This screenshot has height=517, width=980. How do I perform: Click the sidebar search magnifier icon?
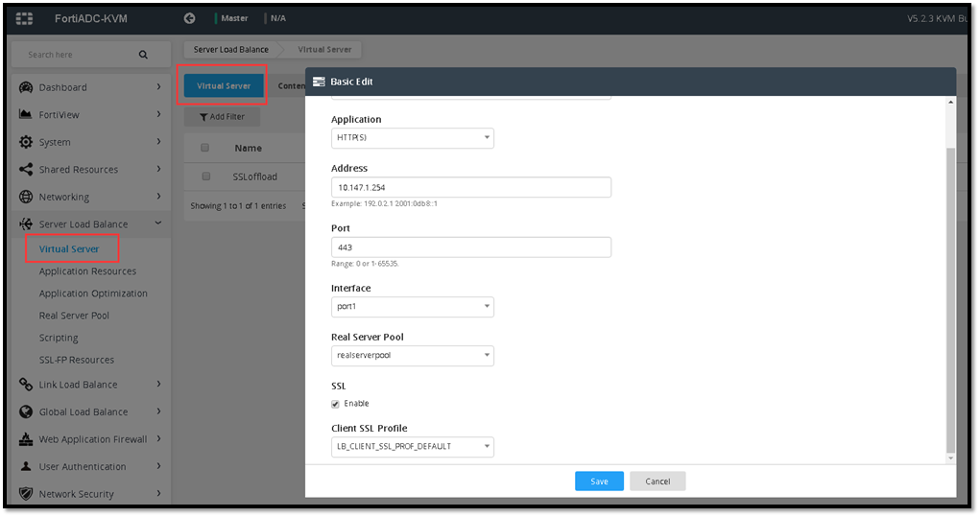point(143,55)
